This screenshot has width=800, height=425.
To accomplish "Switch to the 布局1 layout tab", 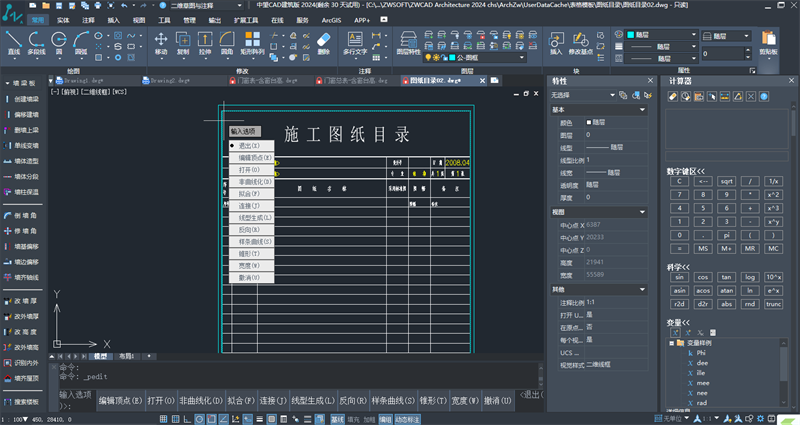I will [x=126, y=356].
